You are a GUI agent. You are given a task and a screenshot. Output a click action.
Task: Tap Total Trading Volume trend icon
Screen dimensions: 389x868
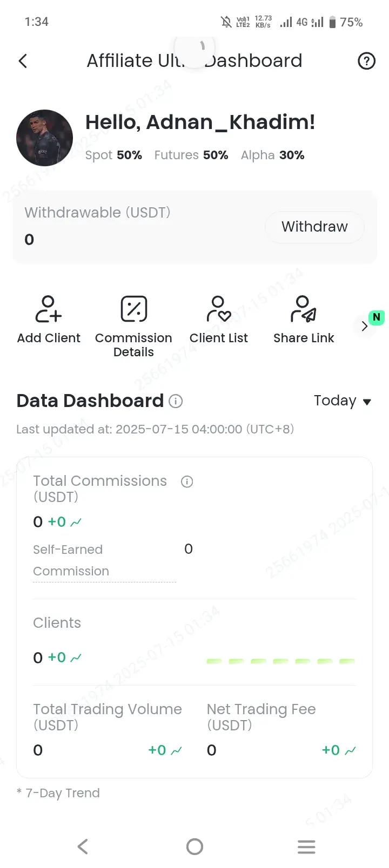pyautogui.click(x=176, y=750)
